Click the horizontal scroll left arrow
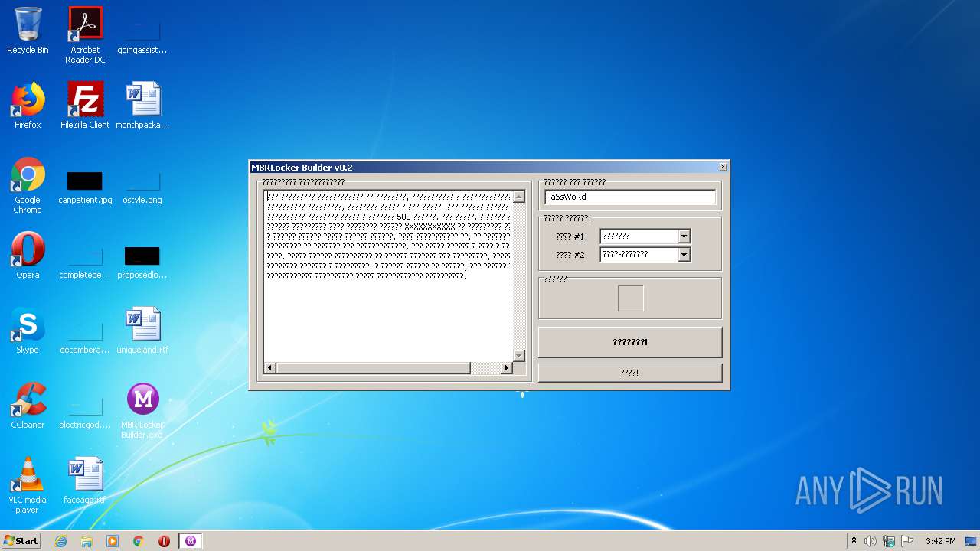 click(270, 368)
